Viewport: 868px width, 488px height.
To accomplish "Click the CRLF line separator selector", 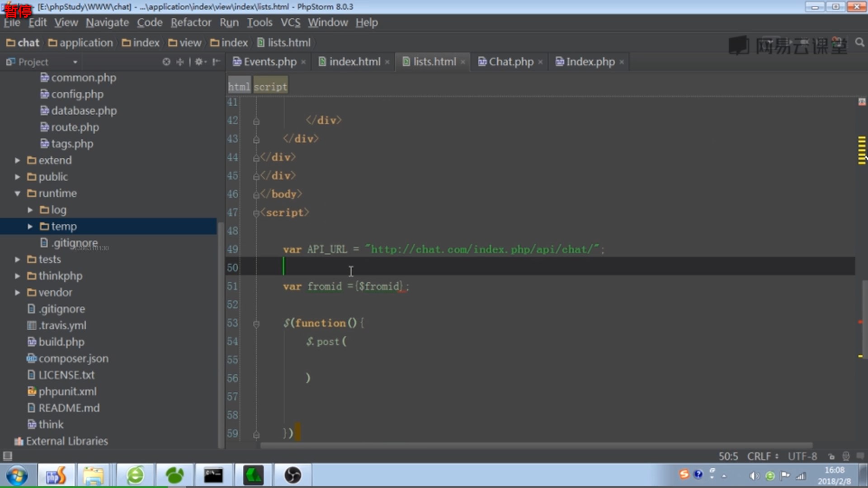I will (x=762, y=456).
